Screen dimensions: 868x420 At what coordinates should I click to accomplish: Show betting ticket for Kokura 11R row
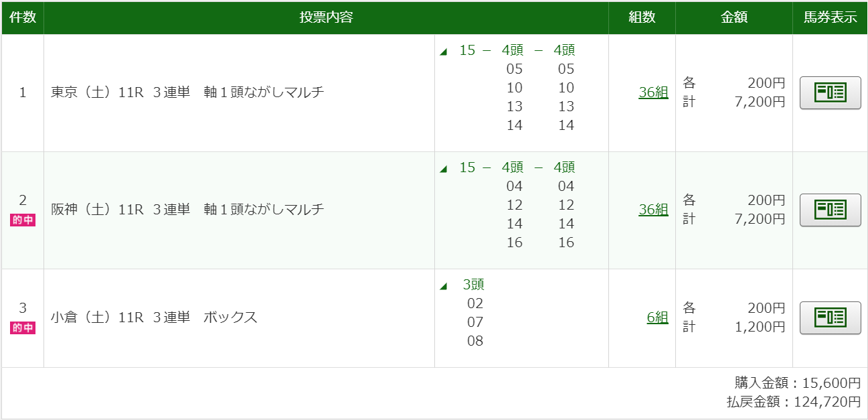tap(830, 318)
